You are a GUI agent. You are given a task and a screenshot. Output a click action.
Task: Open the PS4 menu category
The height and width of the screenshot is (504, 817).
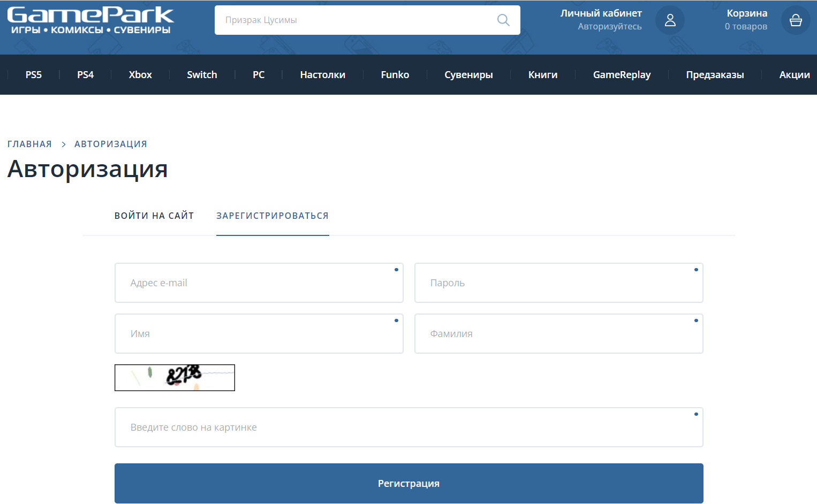tap(86, 75)
